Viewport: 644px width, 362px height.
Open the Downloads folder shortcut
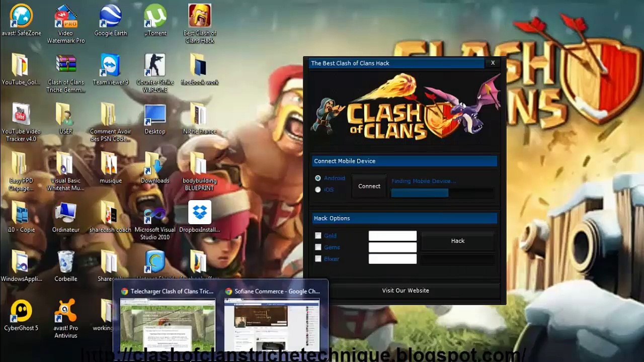[155, 168]
